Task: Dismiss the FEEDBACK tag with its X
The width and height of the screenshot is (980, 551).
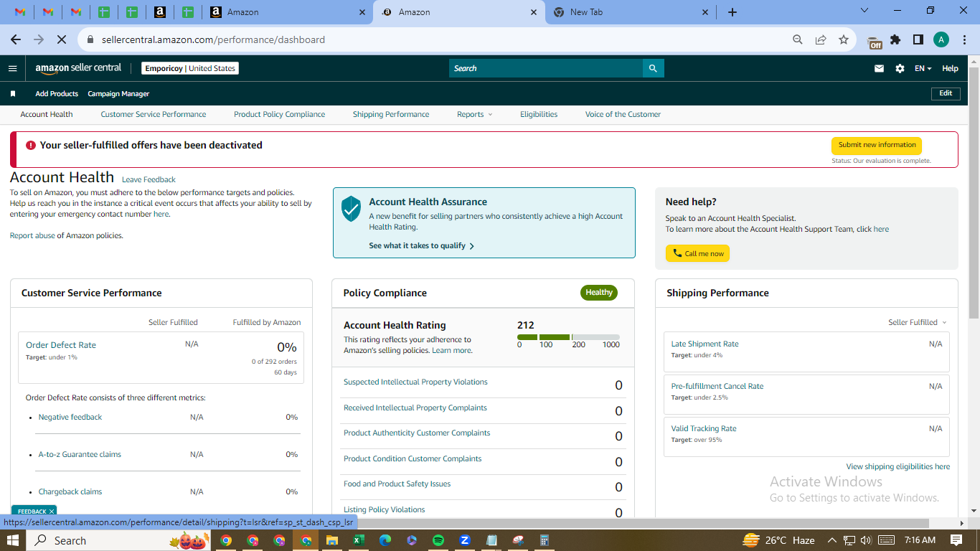Action: click(51, 512)
